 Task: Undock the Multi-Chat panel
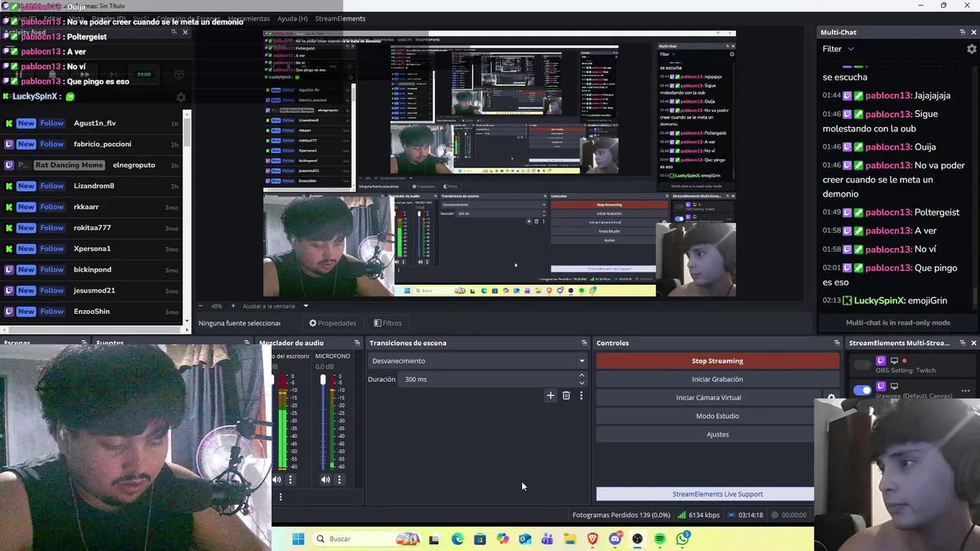click(x=962, y=32)
